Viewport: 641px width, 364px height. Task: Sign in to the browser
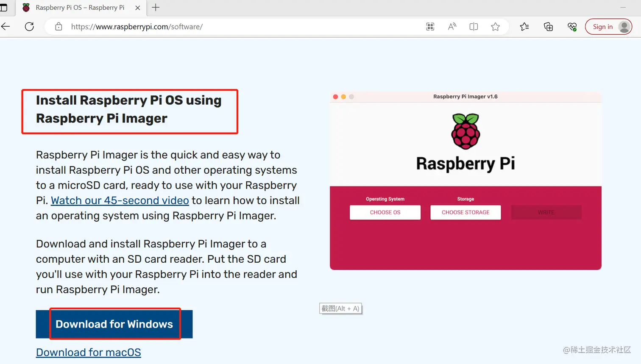pos(608,26)
